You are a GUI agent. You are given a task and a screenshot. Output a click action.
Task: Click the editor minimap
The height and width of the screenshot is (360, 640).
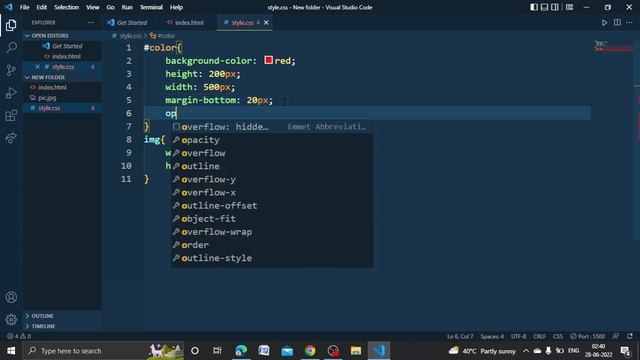[x=613, y=46]
